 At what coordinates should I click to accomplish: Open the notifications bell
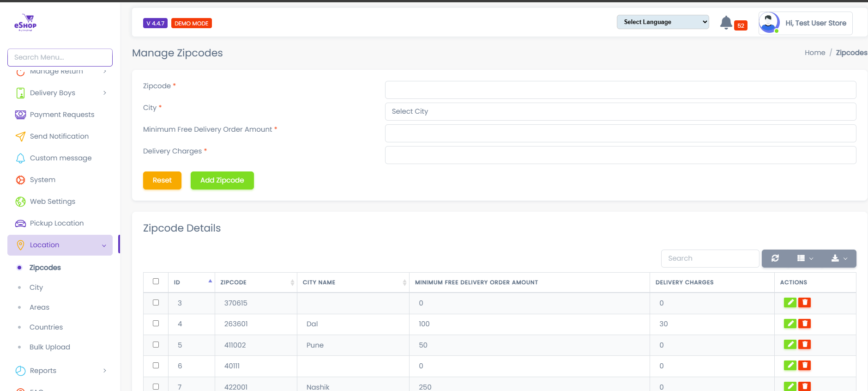[x=726, y=23]
